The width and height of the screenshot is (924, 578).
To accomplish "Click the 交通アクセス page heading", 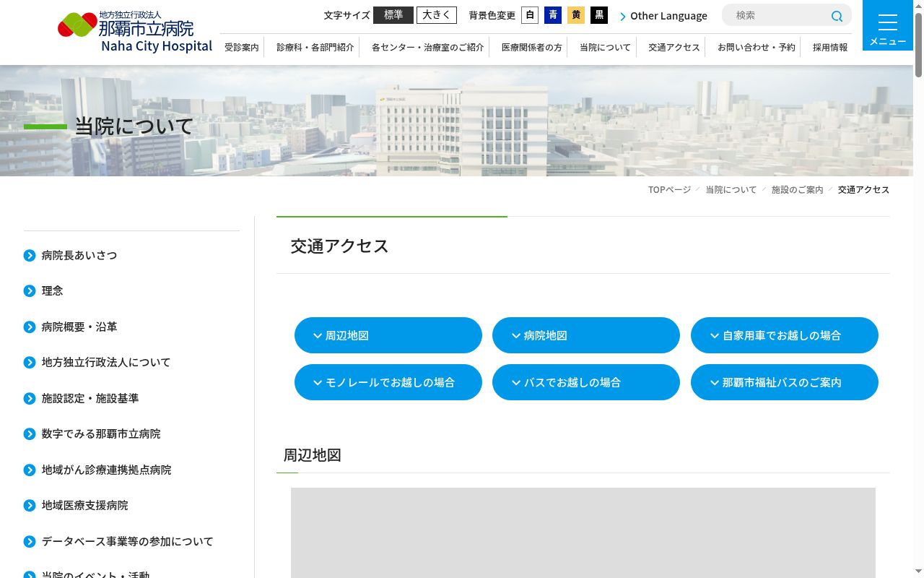I will pos(340,246).
